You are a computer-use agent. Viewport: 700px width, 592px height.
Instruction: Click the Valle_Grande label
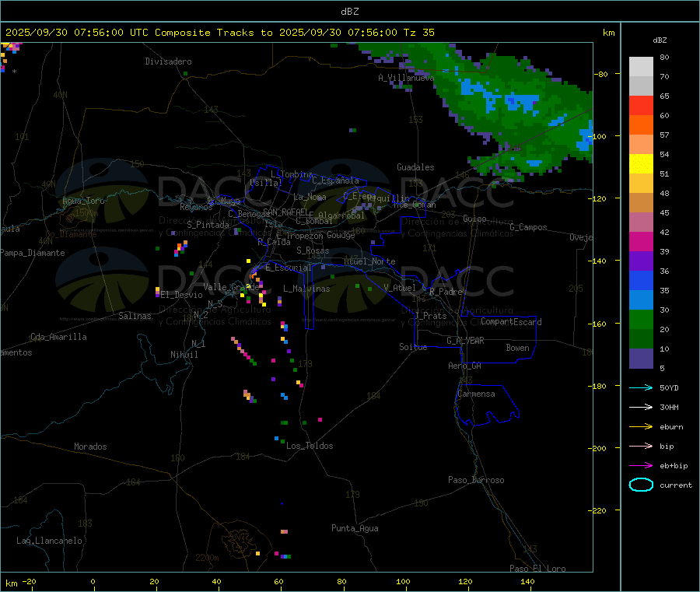[231, 287]
